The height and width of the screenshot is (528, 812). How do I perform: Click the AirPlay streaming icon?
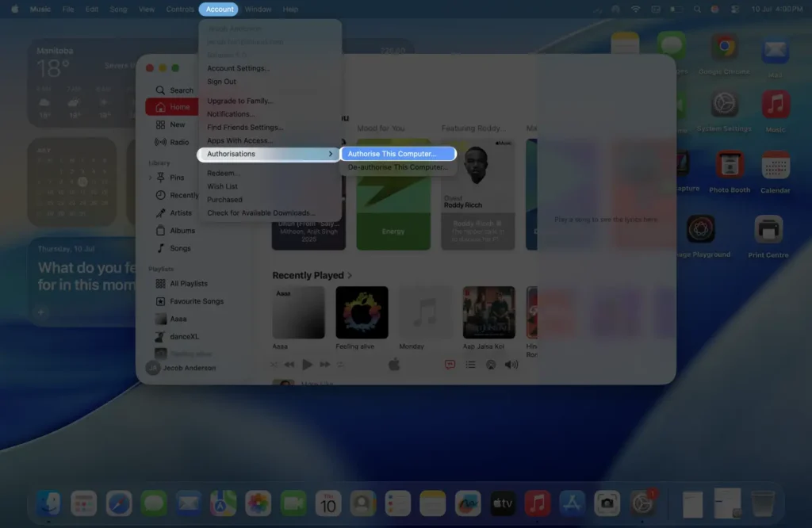(x=492, y=365)
